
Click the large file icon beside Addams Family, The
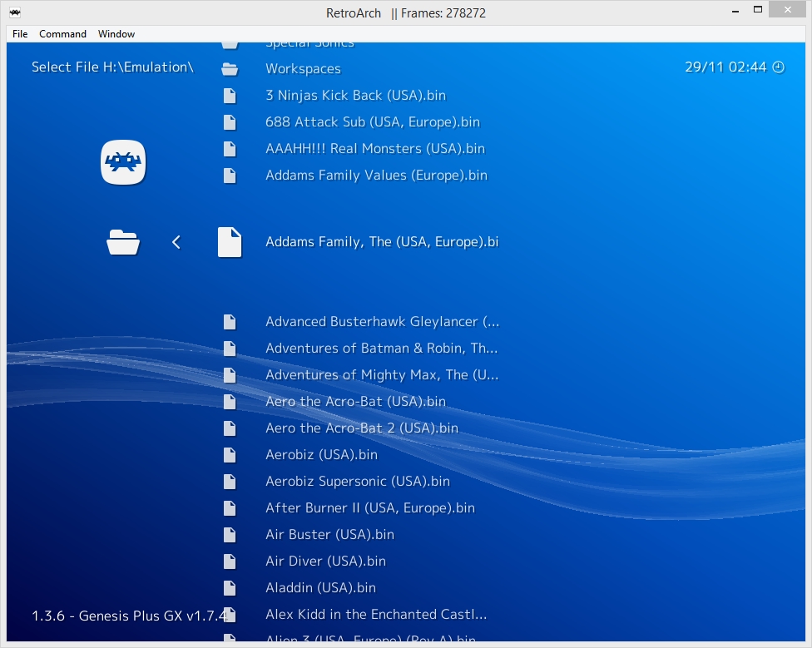coord(230,242)
